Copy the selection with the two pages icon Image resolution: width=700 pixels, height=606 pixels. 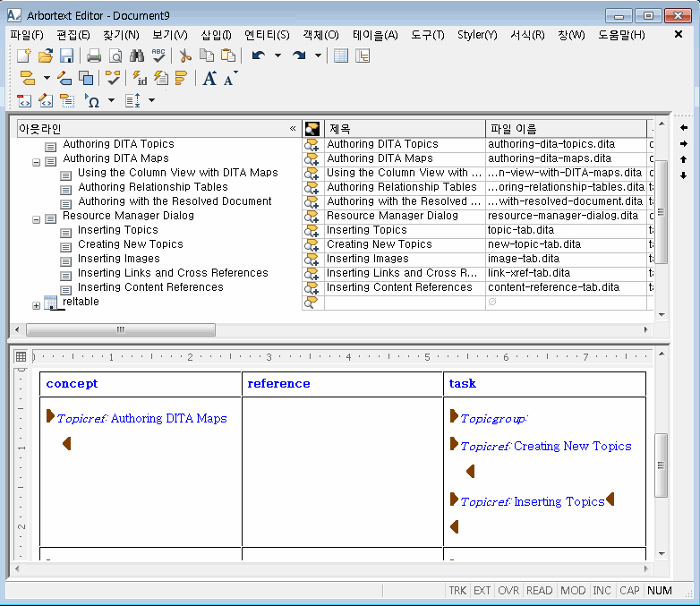[x=206, y=55]
